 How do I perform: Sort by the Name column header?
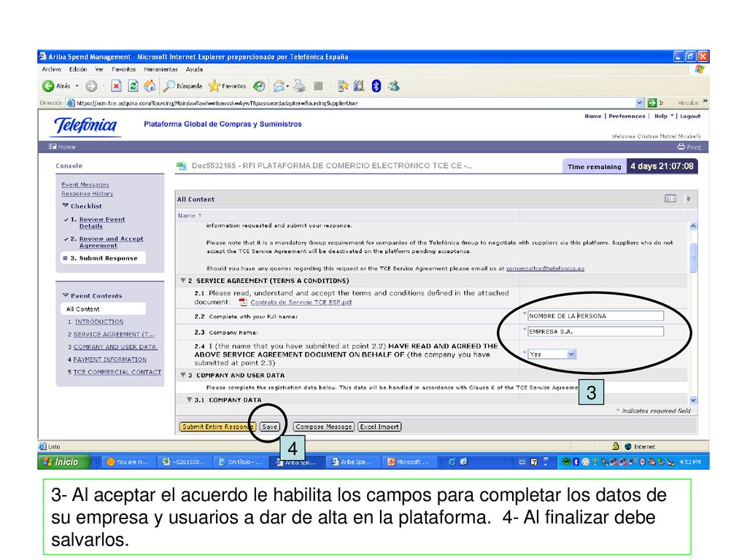190,216
